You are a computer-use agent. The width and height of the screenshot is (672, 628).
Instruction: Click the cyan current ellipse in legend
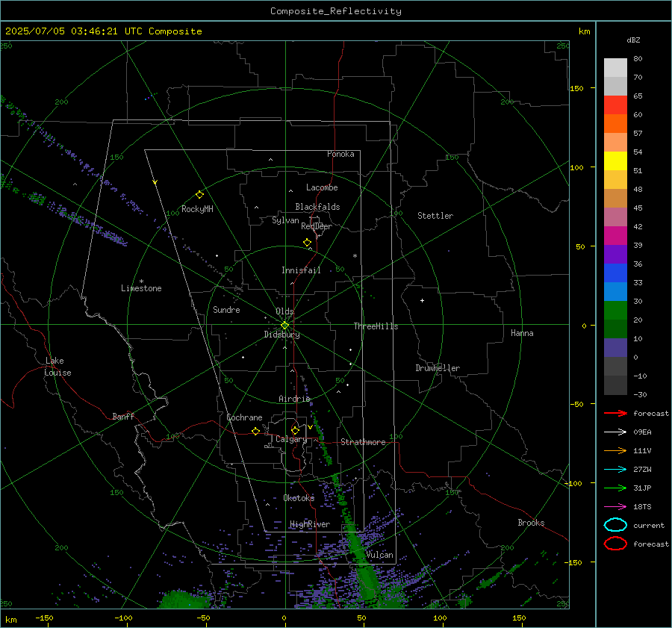pos(615,525)
